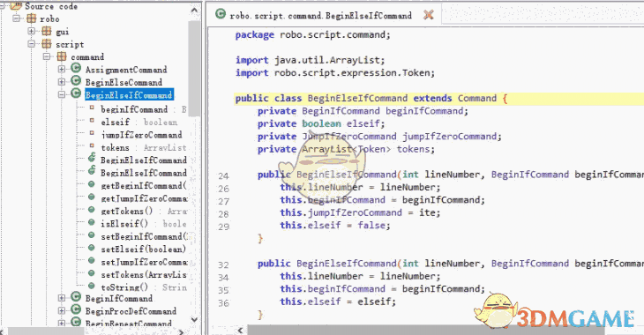The height and width of the screenshot is (335, 644).
Task: Click the getTokens method icon
Action: (92, 210)
